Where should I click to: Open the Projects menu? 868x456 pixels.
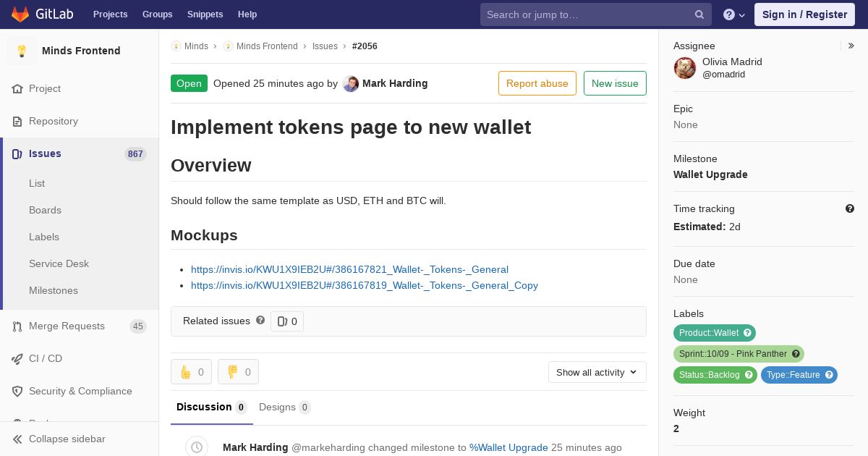click(111, 14)
